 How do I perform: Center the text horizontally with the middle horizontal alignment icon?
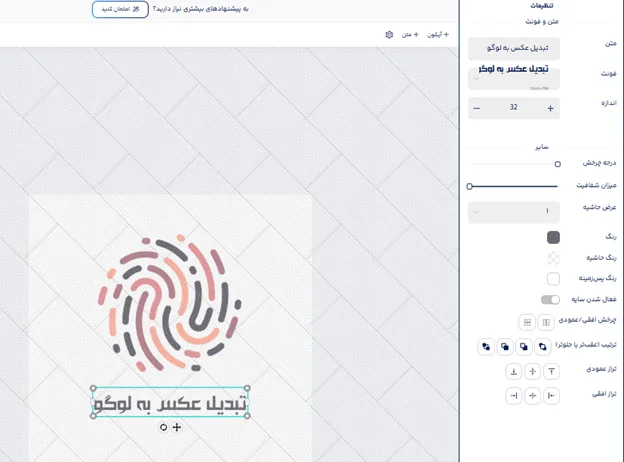pyautogui.click(x=532, y=396)
